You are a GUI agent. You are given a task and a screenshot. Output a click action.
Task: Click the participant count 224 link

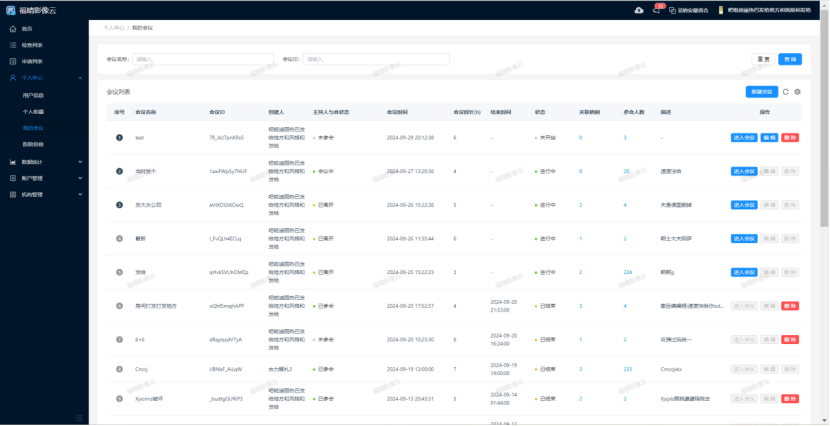(628, 272)
